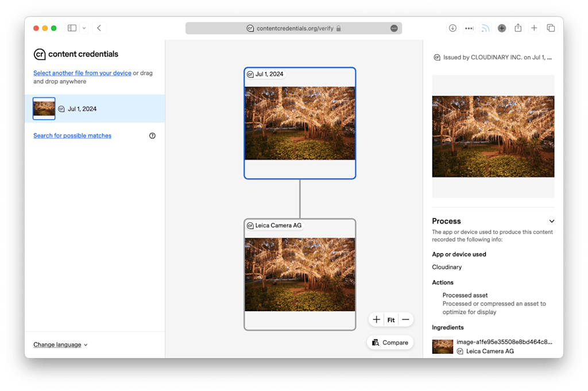Click the CR badge on the Leica Camera AG node
The height and width of the screenshot is (391, 588).
tap(250, 226)
